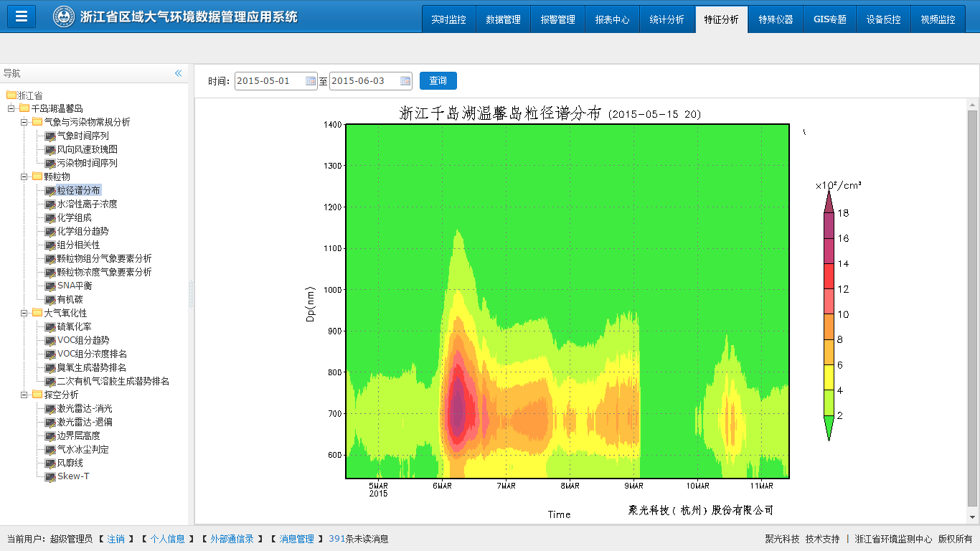Collapse the 大气氧化性 folder node
The width and height of the screenshot is (980, 551).
click(x=24, y=313)
